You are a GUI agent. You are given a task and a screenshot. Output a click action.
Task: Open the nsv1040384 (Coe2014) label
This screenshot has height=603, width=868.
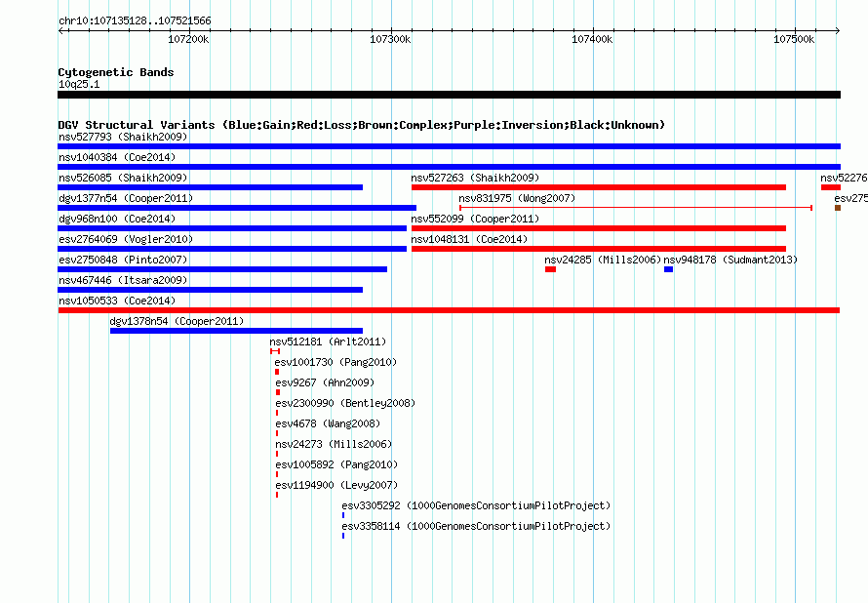(x=117, y=157)
